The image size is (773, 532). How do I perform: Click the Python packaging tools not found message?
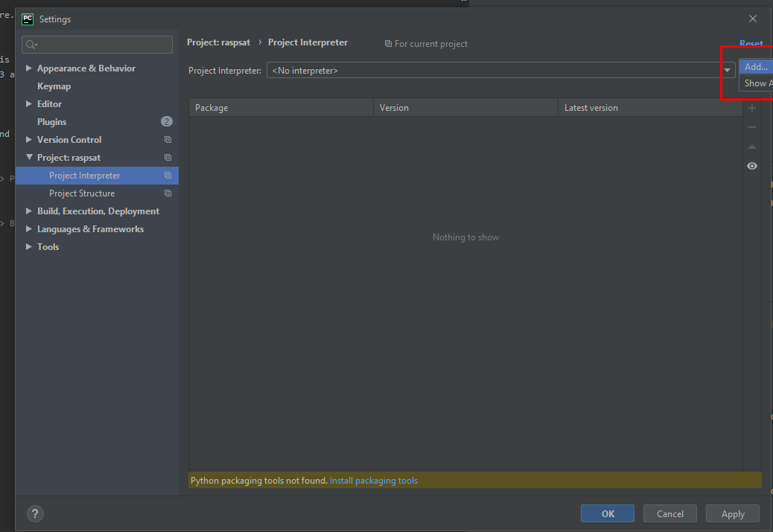point(259,480)
